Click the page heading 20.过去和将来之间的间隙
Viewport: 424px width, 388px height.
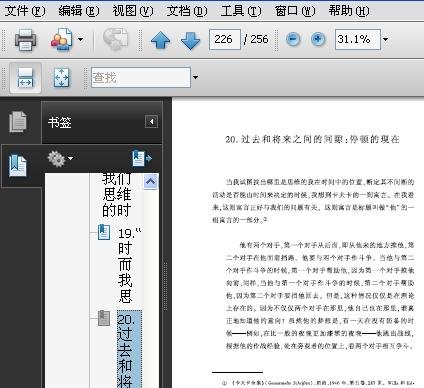[312, 139]
